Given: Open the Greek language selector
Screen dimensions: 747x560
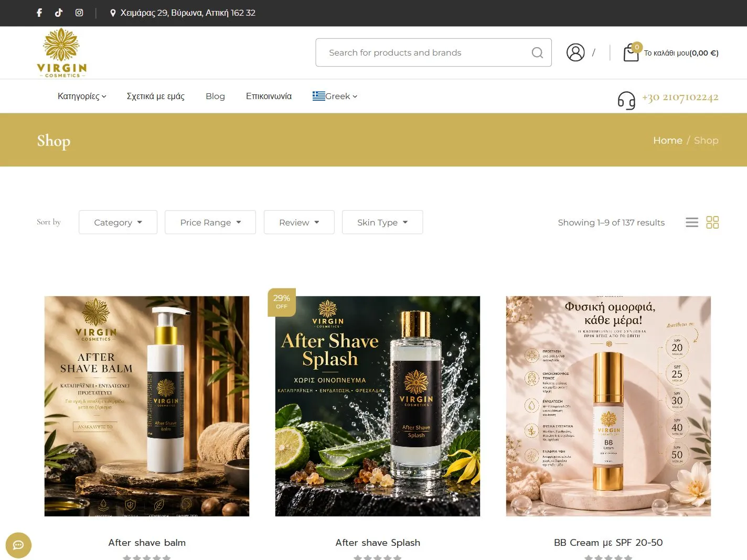Looking at the screenshot, I should (x=335, y=96).
